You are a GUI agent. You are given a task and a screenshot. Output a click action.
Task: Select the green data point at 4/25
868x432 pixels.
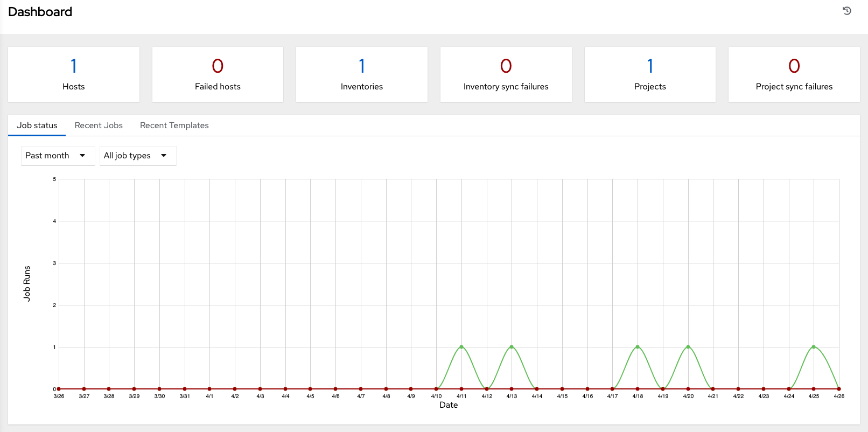[x=814, y=347]
